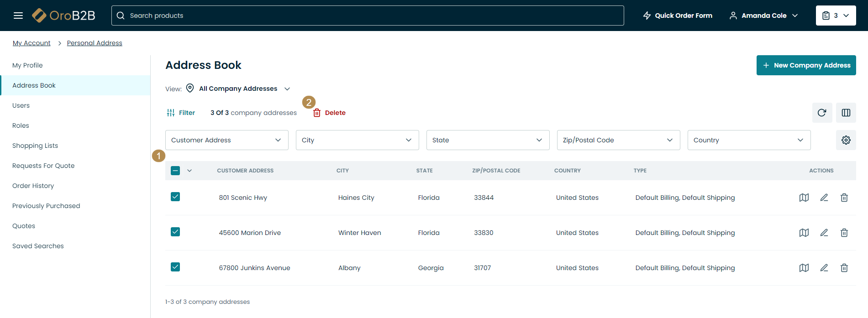Toggle the select-all header checkbox
868x318 pixels.
175,171
